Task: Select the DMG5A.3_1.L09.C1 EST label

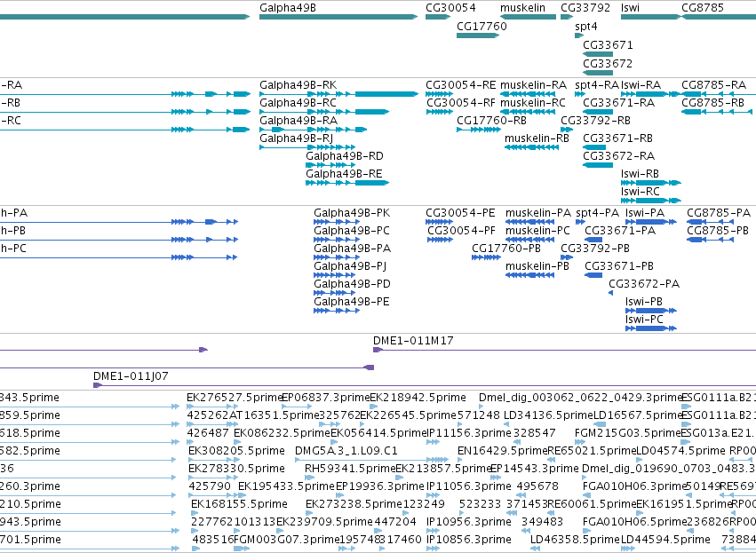Action: 346,451
